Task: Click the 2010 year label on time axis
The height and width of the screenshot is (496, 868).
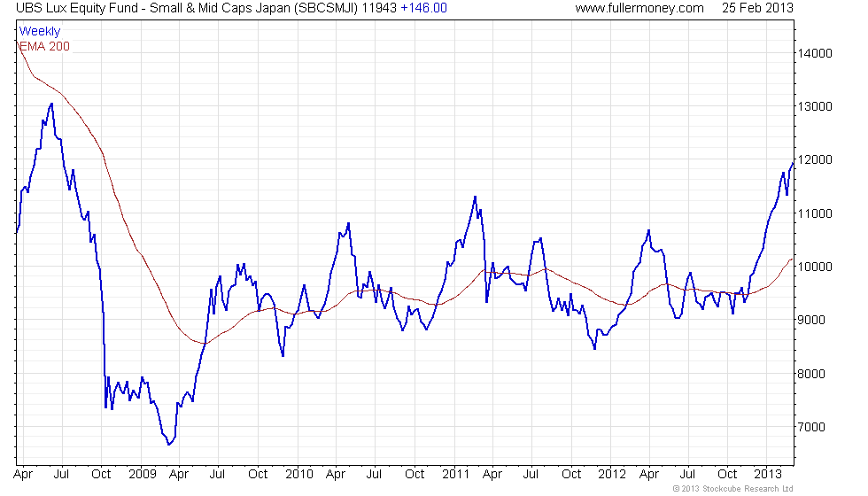Action: tap(299, 475)
